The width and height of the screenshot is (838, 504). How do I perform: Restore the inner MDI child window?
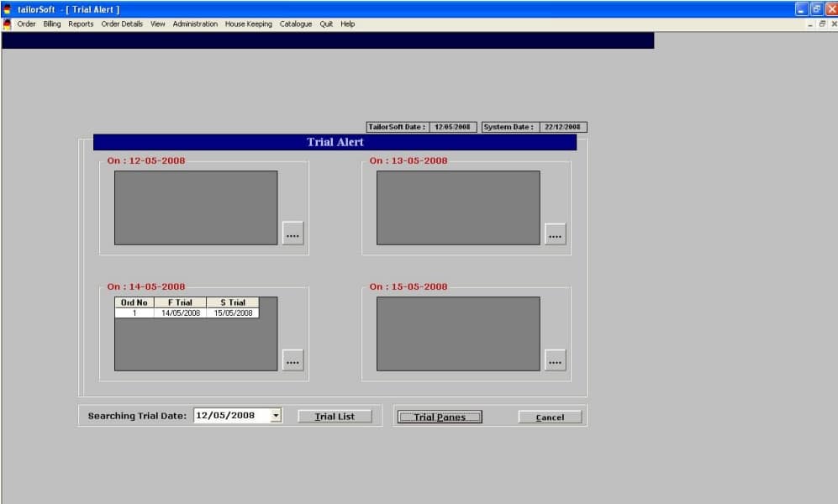click(x=823, y=24)
